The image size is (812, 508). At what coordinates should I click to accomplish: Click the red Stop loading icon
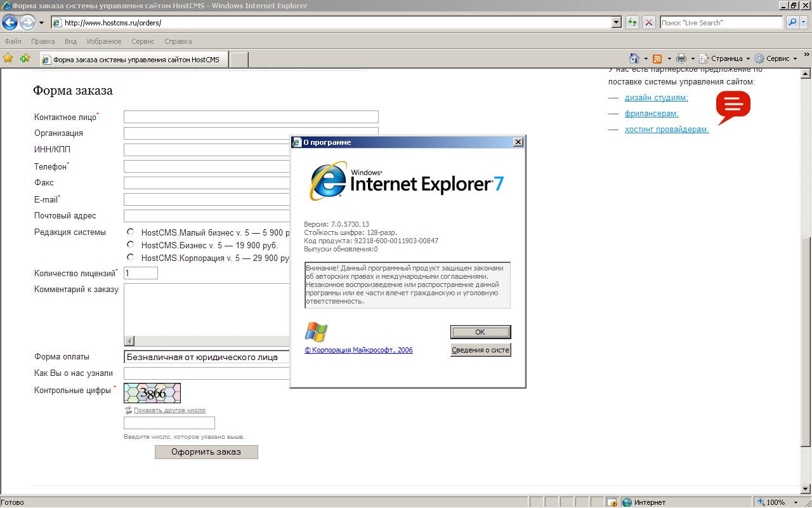pos(648,22)
